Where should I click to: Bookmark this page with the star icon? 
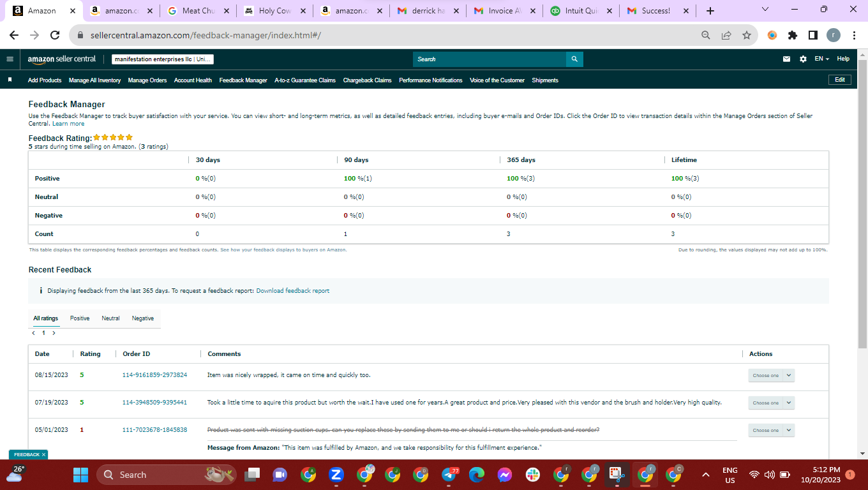[746, 35]
